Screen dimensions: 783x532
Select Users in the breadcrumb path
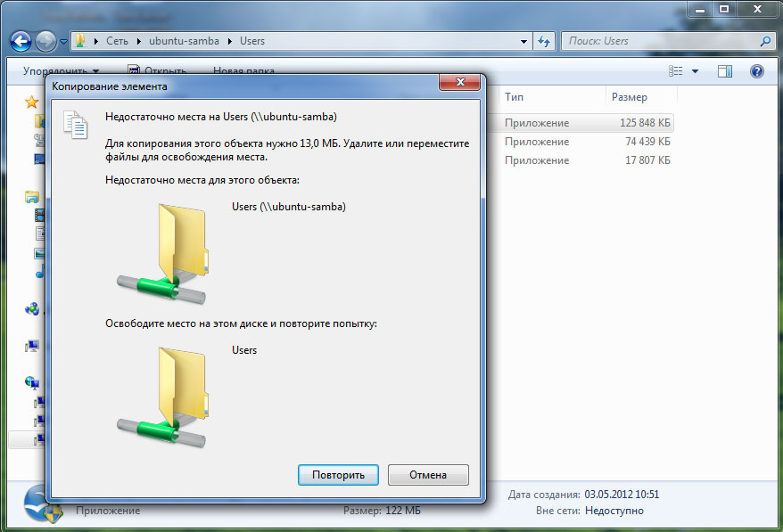[252, 41]
